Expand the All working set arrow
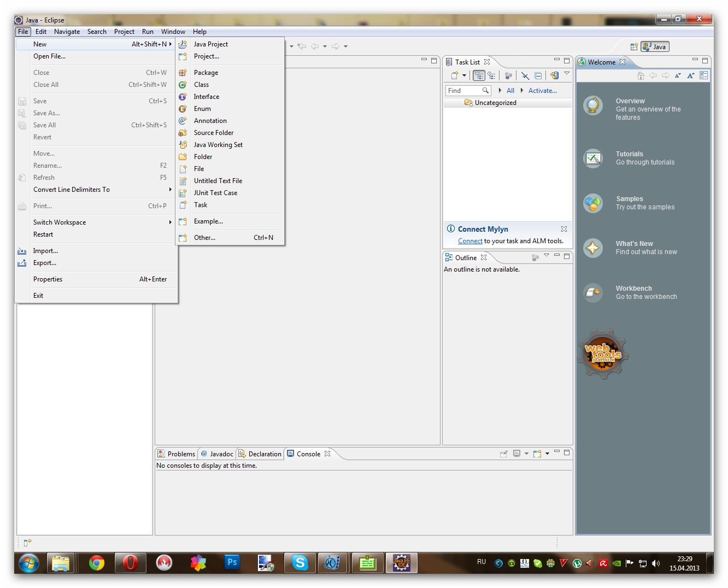The width and height of the screenshot is (728, 588). (500, 91)
